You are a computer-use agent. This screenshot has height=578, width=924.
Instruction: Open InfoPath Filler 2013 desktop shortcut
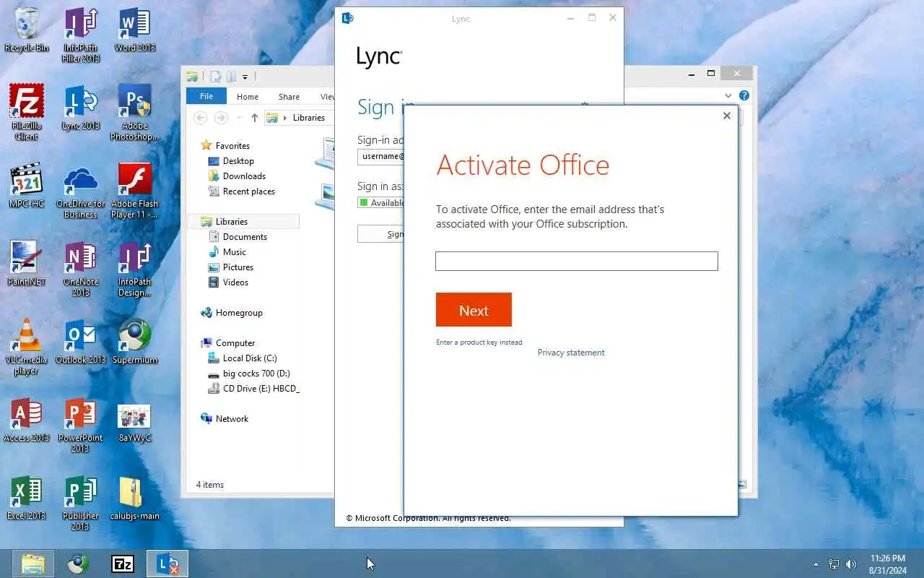coord(80,35)
